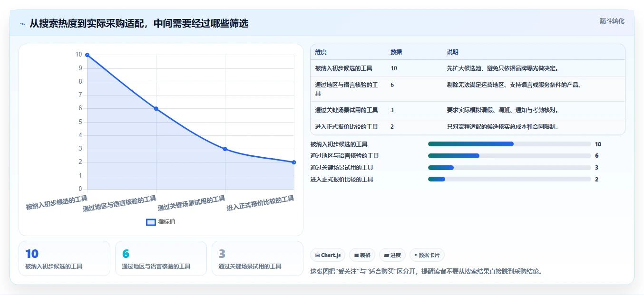Select table row 通过关键场景试用的工具
The height and width of the screenshot is (295, 644).
coord(468,110)
